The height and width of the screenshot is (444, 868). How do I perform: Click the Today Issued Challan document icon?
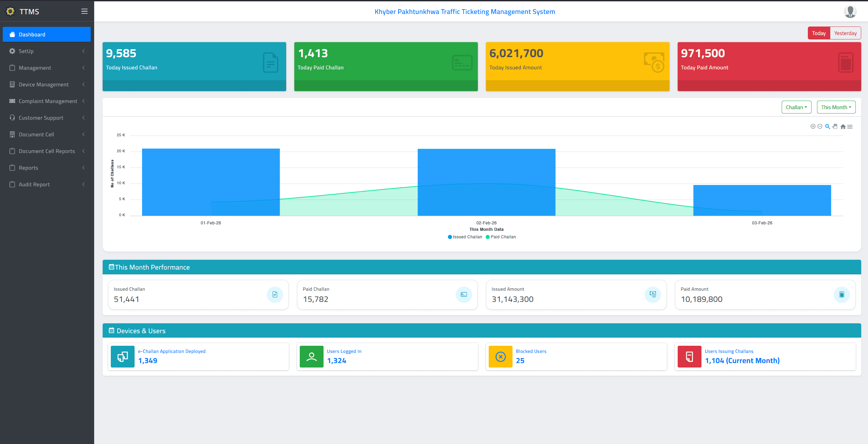(271, 63)
